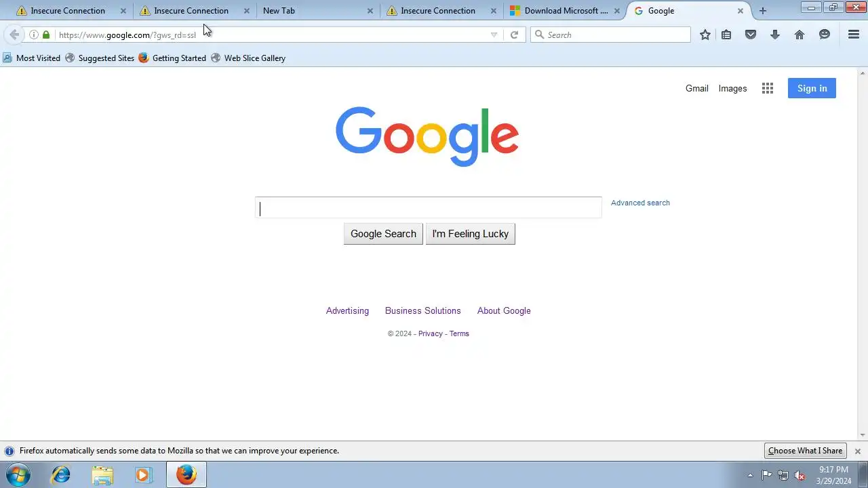Open the Advertising link
Screen dimensions: 868x488
[347, 310]
